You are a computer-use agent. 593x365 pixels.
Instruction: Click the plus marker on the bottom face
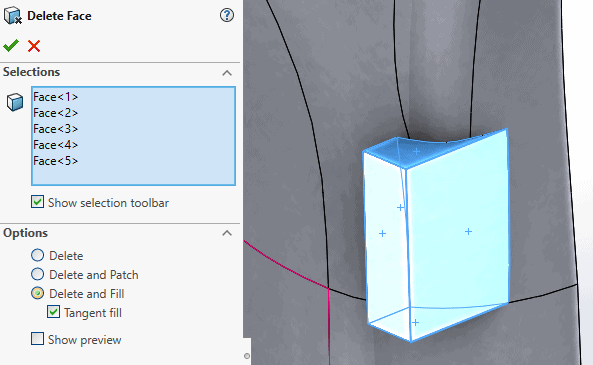[x=416, y=322]
